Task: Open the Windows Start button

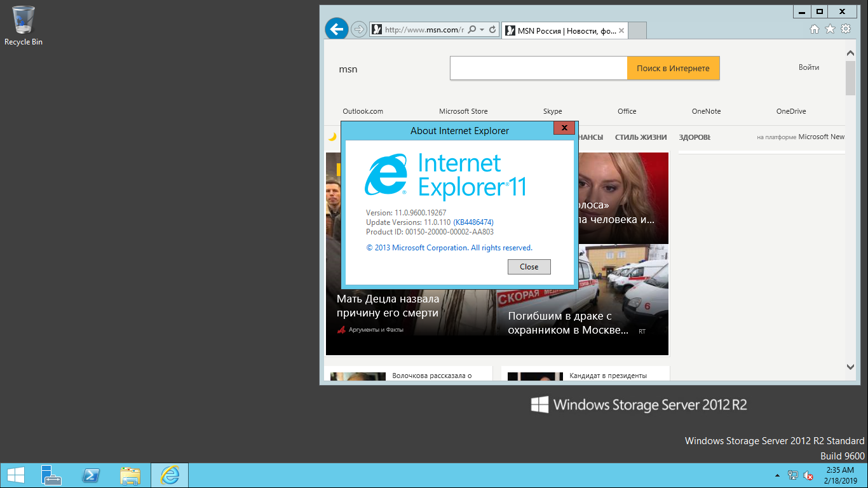Action: point(15,475)
